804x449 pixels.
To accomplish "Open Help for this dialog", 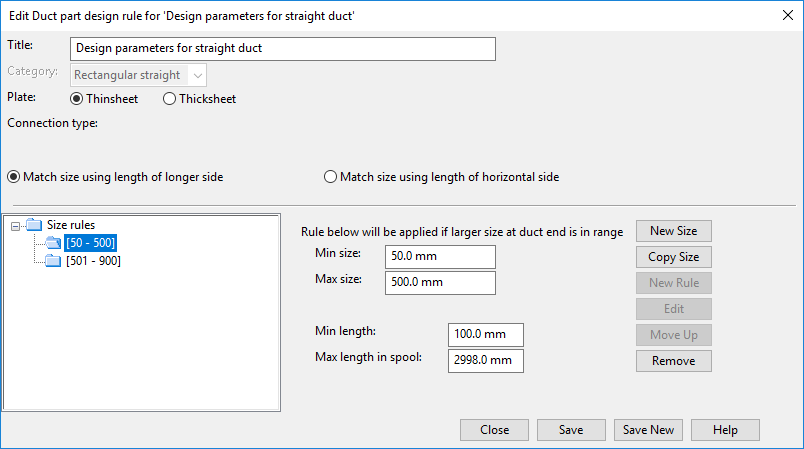I will (x=725, y=430).
